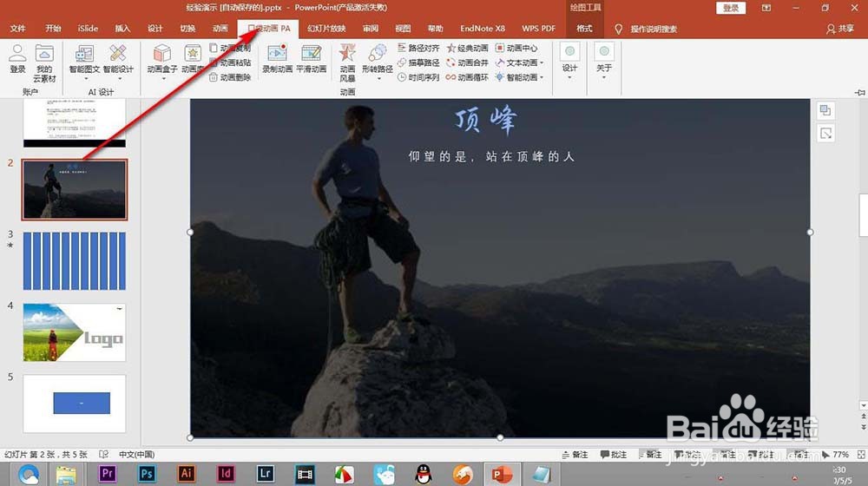Open Premiere Pro from the taskbar
This screenshot has width=868, height=486.
coord(108,474)
